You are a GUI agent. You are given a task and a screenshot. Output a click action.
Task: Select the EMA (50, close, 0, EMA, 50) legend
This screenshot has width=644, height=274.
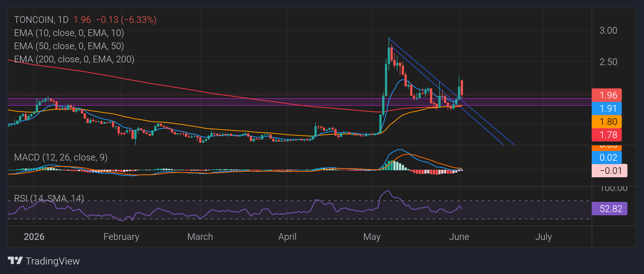pos(69,46)
